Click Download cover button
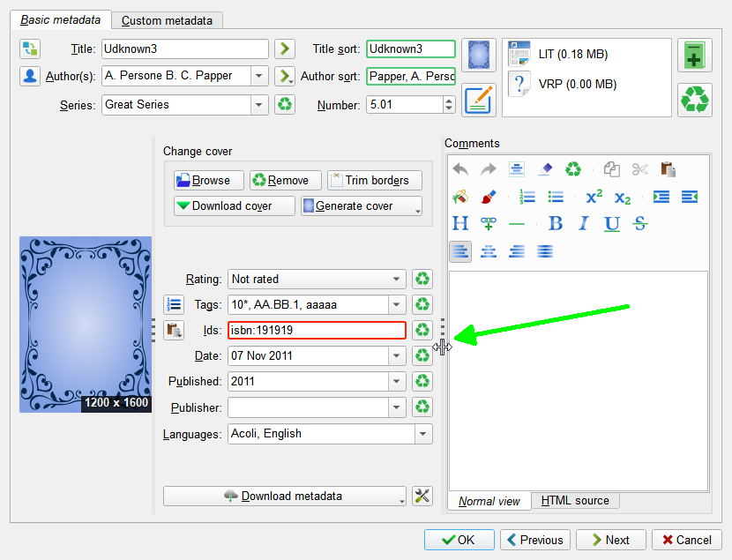732x560 pixels. click(235, 205)
